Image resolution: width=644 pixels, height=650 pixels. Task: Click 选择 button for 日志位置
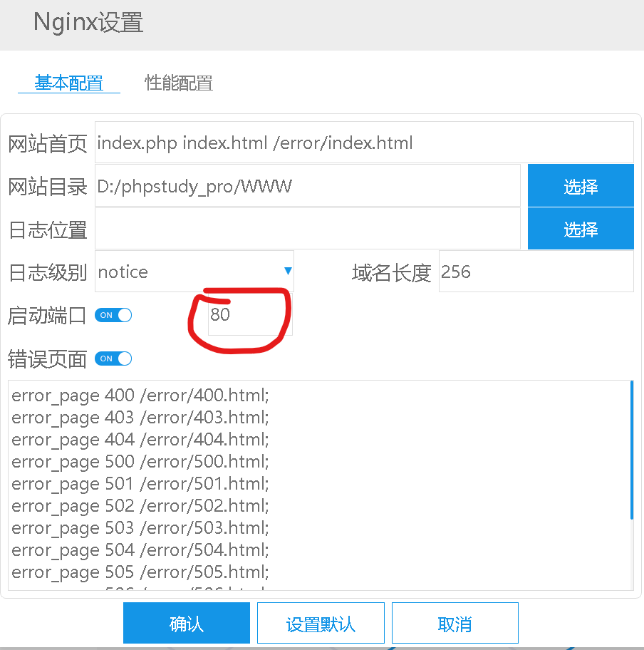pos(581,229)
